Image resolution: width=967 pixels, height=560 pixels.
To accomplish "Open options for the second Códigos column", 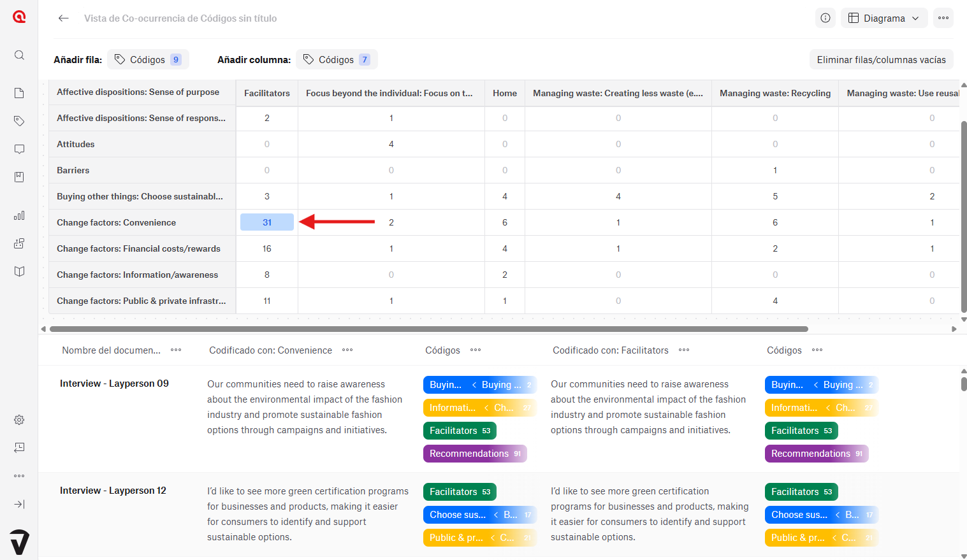I will pos(817,350).
